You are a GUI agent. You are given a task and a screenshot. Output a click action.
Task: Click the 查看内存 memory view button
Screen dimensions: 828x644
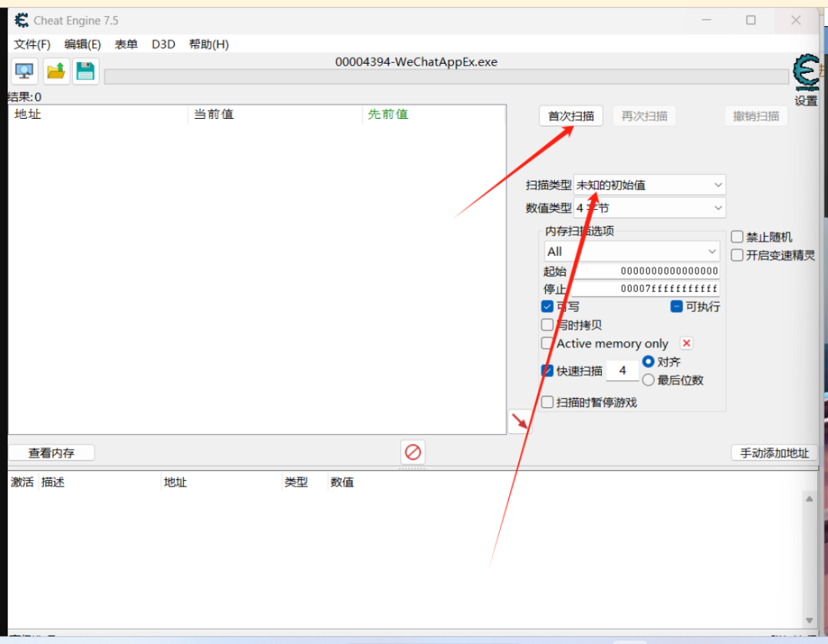point(52,453)
